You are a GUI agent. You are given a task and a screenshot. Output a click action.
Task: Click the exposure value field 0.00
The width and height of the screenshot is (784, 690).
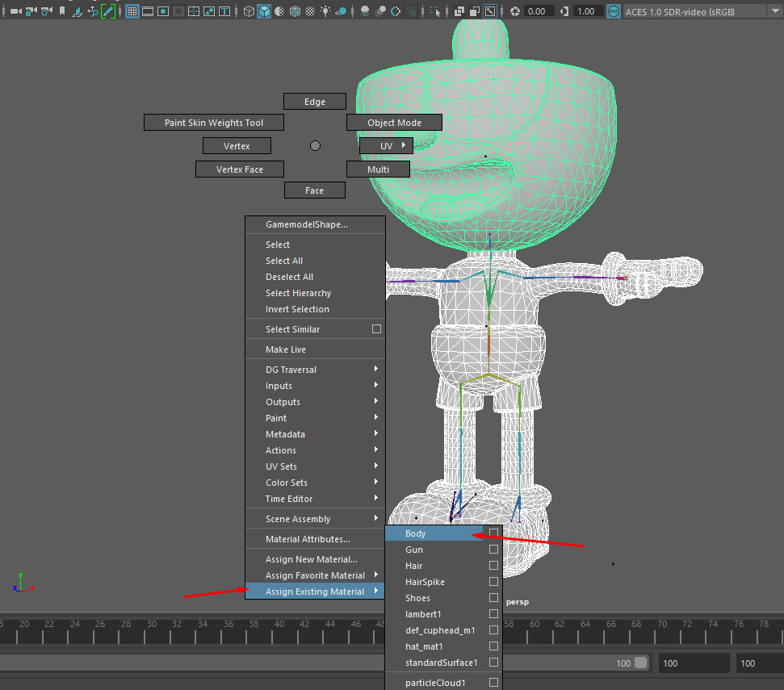539,11
